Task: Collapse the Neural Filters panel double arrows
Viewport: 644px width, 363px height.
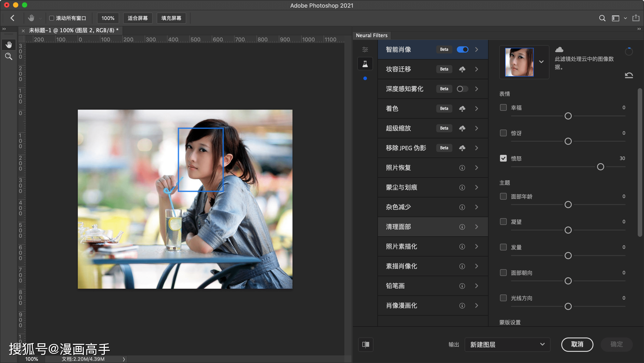Action: coord(639,29)
